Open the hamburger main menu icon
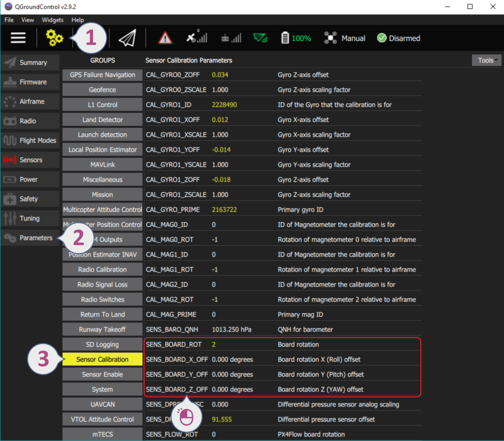This screenshot has width=504, height=441. click(18, 38)
